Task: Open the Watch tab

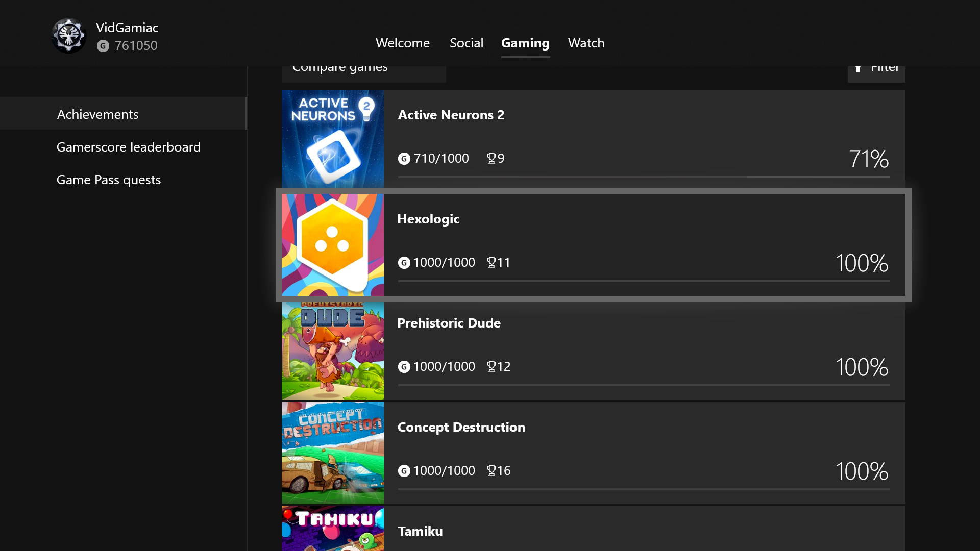Action: tap(586, 43)
